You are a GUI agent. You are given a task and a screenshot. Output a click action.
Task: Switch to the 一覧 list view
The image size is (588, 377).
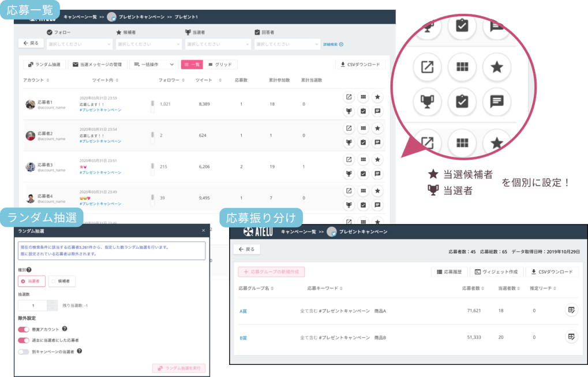pyautogui.click(x=192, y=65)
